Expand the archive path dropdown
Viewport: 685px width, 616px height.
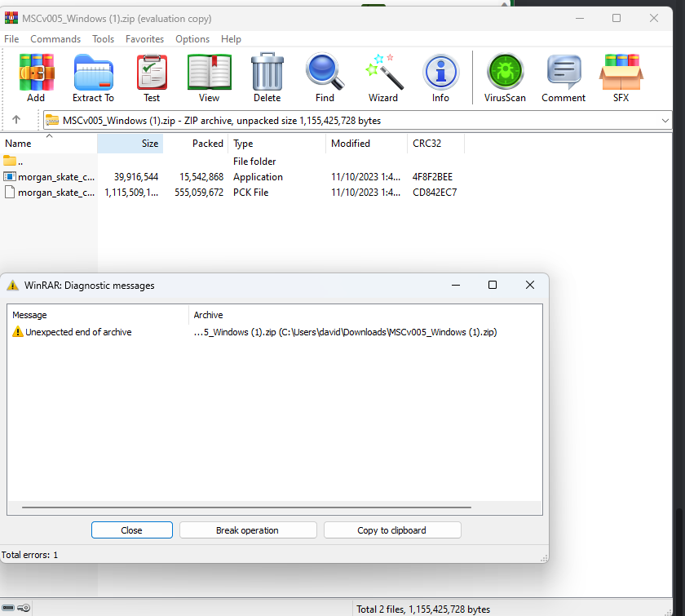click(665, 121)
